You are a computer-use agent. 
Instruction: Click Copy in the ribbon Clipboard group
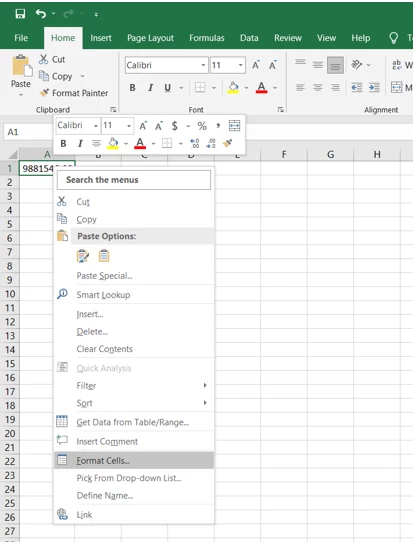(56, 76)
